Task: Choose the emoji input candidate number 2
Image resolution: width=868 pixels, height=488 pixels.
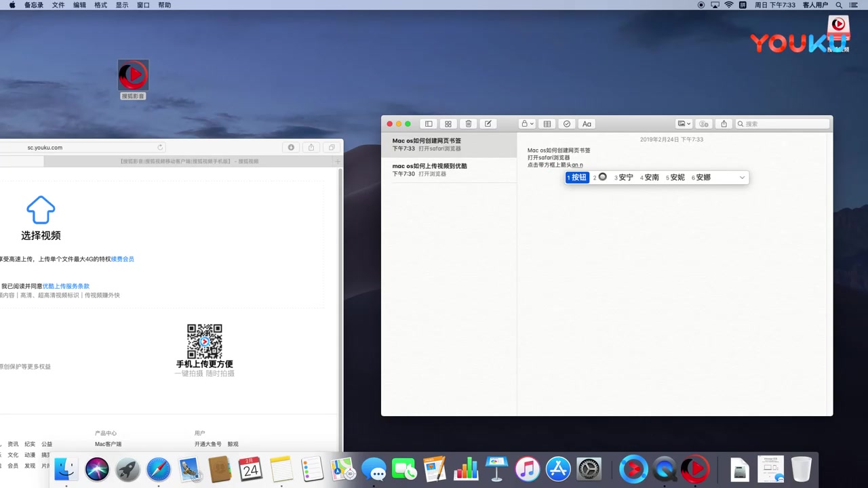Action: tap(600, 178)
